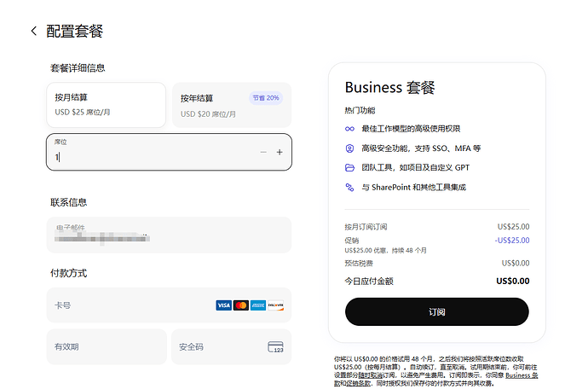Increase the seat count with the plus button
The image size is (588, 389).
click(x=280, y=152)
